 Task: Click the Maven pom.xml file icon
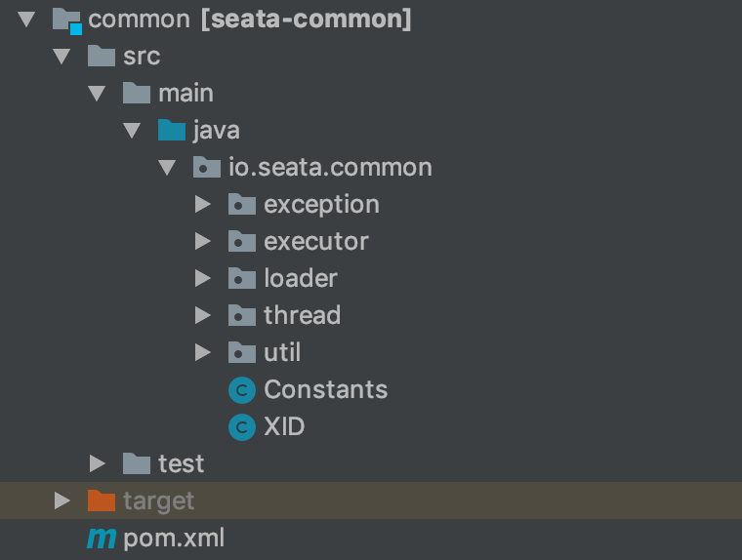click(x=102, y=538)
